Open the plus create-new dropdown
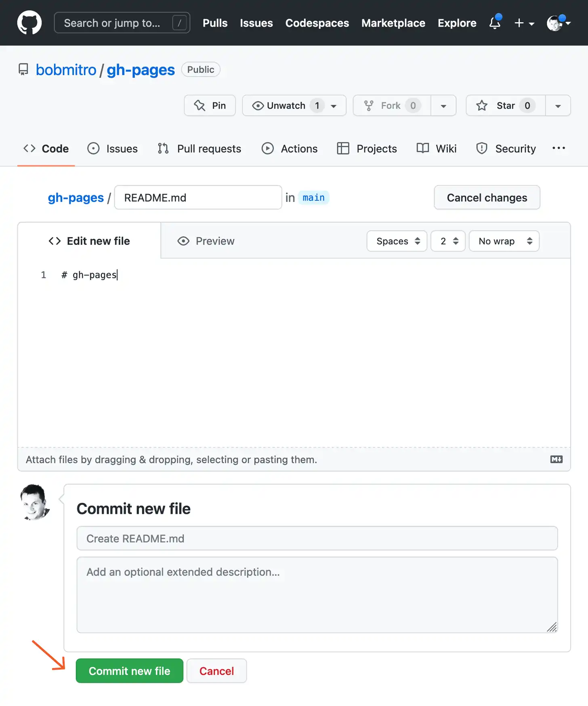 point(524,23)
